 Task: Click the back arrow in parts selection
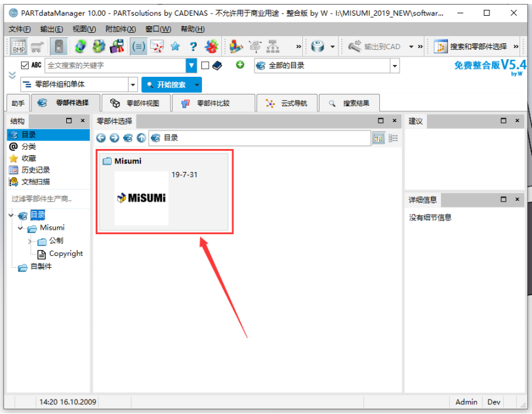point(101,138)
